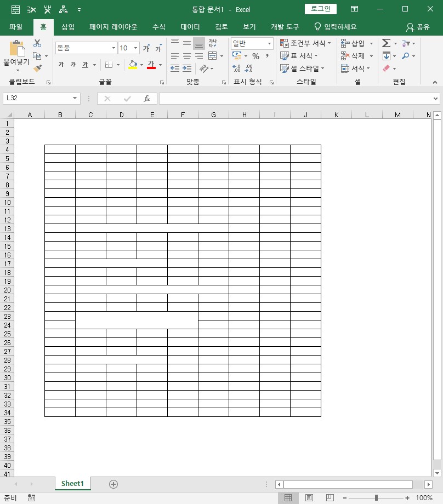Align text left

click(175, 56)
